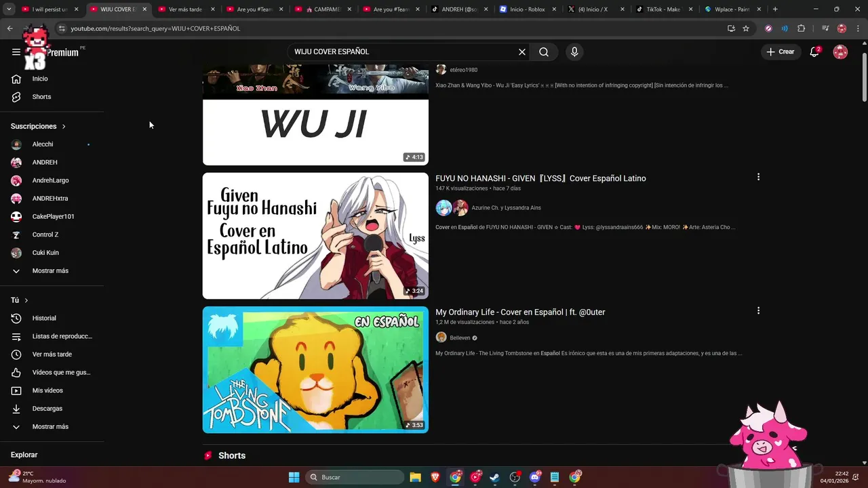
Task: Open the etéreo1980 channel avatar
Action: pos(441,70)
